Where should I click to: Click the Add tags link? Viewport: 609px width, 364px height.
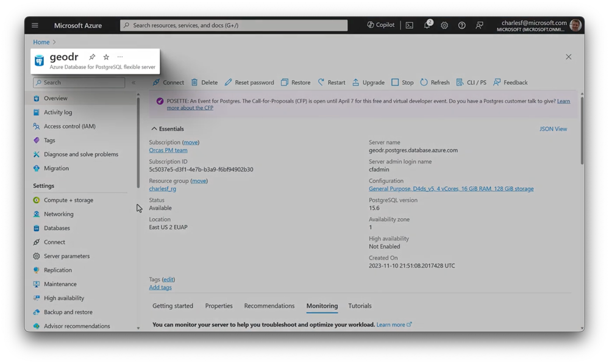coord(160,287)
